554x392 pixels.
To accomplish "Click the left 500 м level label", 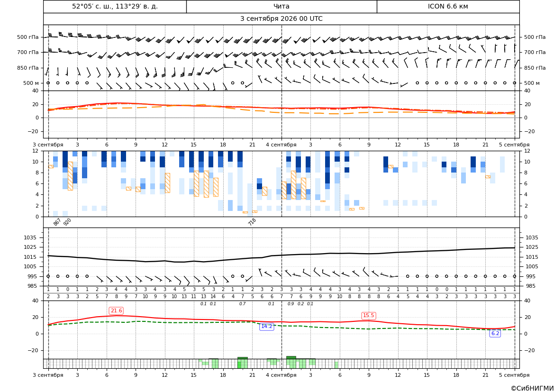I will [31, 83].
